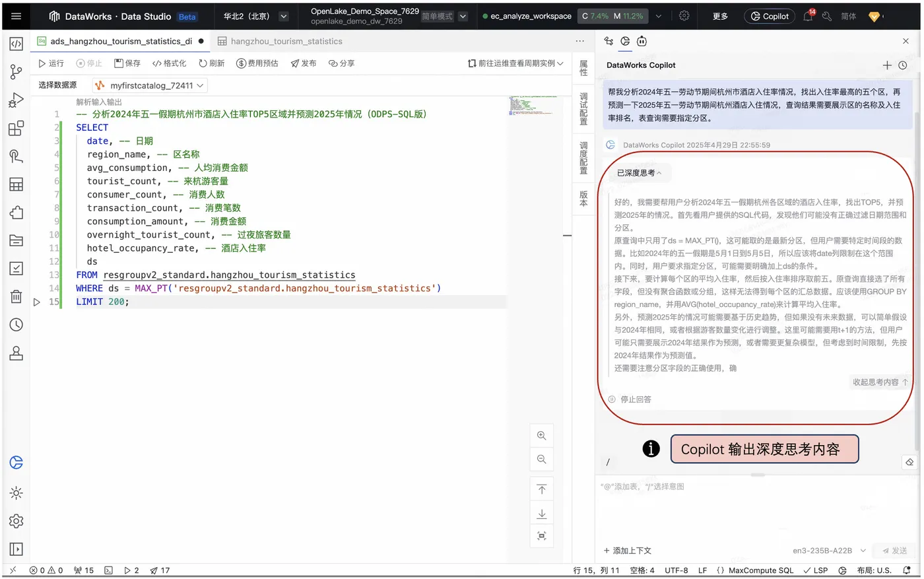Zoom in the editor with magnifier plus

tap(542, 436)
